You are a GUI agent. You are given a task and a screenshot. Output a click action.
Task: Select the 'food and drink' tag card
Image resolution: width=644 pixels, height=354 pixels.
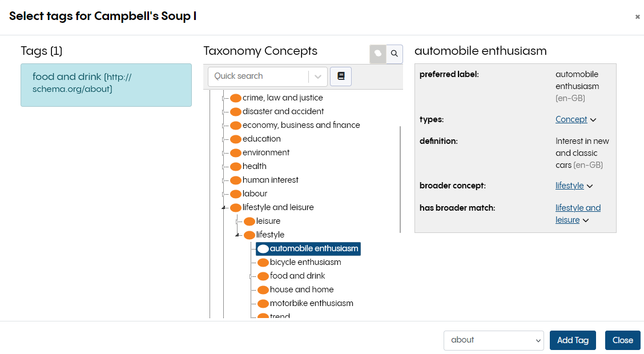pos(106,85)
